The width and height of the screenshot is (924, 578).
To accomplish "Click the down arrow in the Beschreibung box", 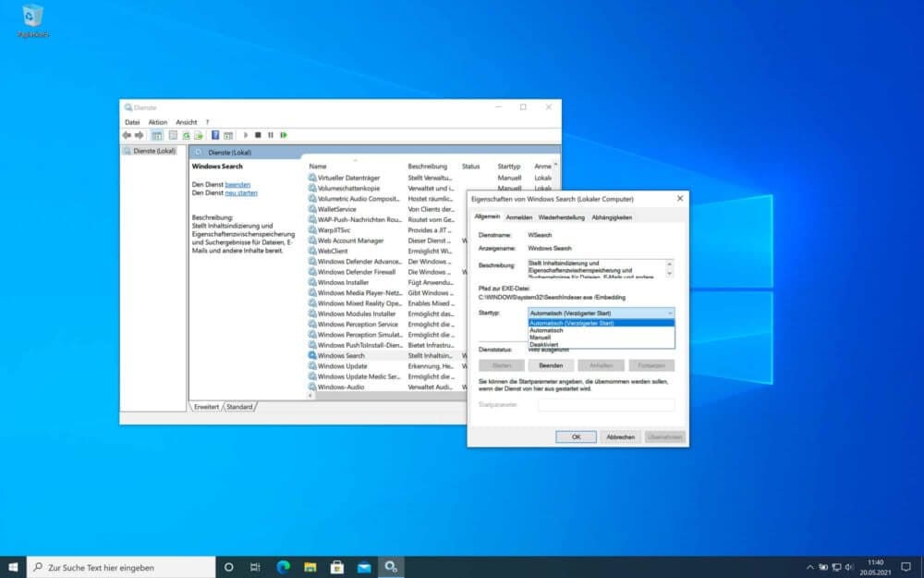I will tap(669, 274).
